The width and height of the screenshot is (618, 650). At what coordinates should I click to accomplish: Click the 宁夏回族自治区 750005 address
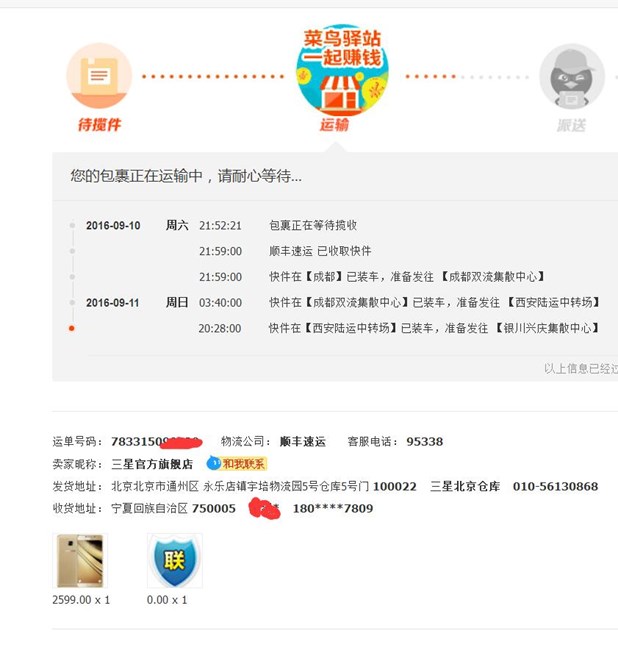click(x=173, y=508)
